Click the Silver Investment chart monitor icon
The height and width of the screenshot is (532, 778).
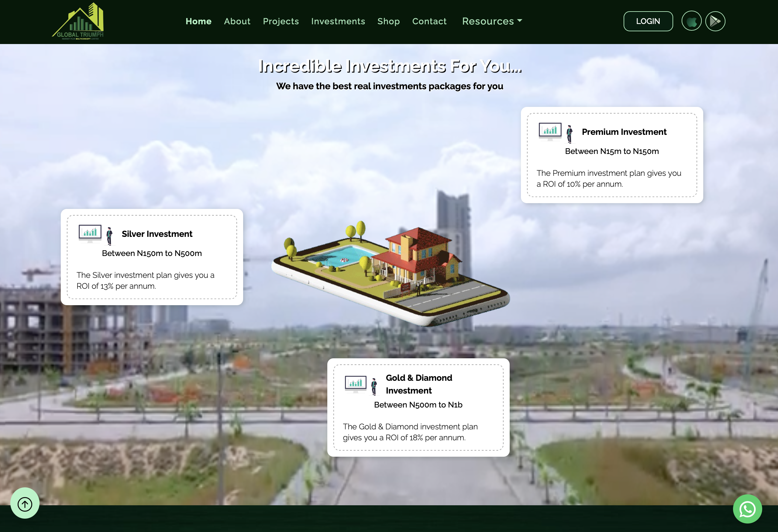click(x=90, y=233)
